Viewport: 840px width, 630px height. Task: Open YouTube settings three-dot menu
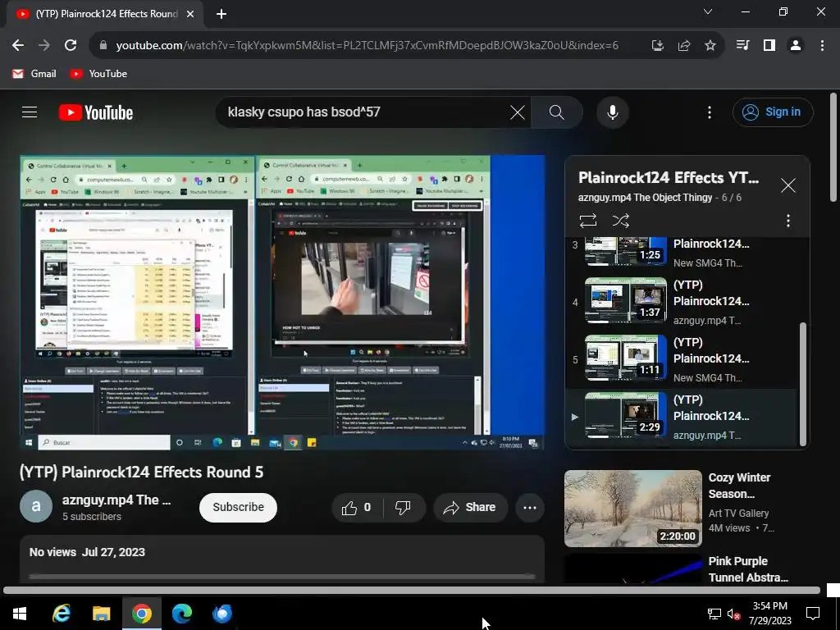point(710,112)
